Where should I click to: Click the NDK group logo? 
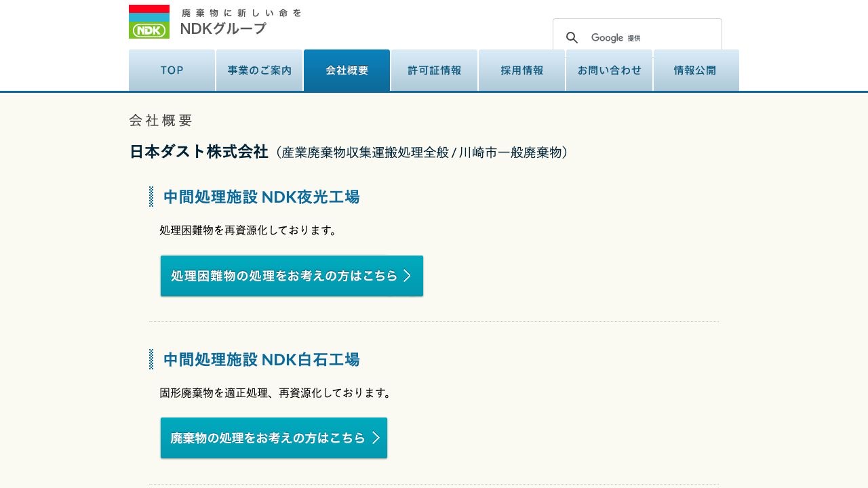click(x=149, y=22)
